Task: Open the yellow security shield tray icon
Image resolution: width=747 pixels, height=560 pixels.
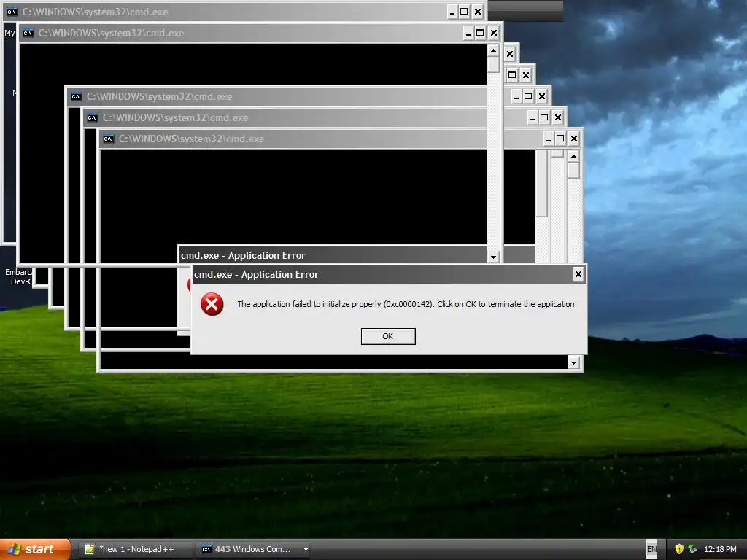Action: tap(679, 549)
